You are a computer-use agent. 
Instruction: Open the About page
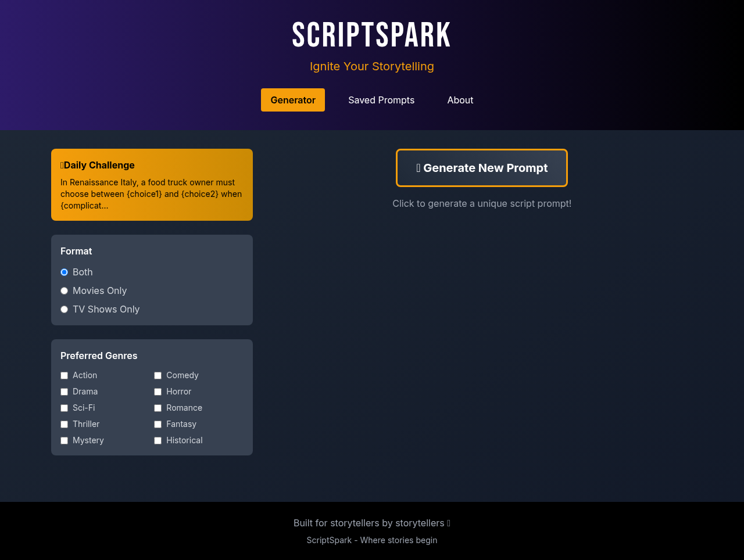coord(460,99)
